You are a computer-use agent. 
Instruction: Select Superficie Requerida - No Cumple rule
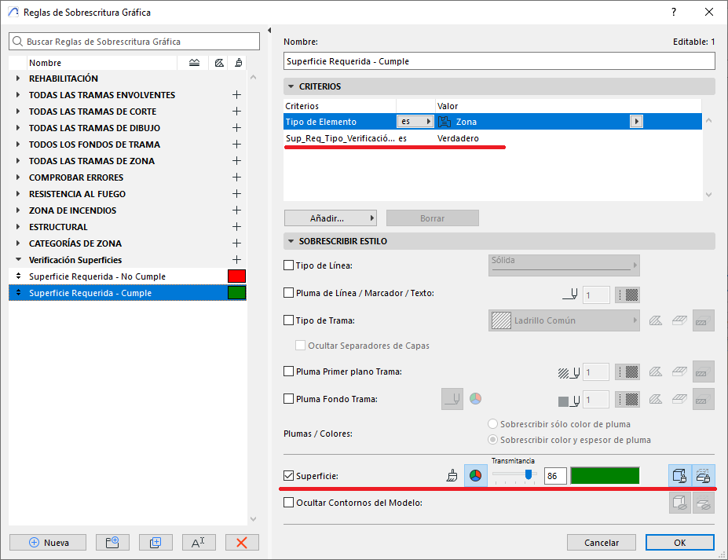[x=97, y=276]
